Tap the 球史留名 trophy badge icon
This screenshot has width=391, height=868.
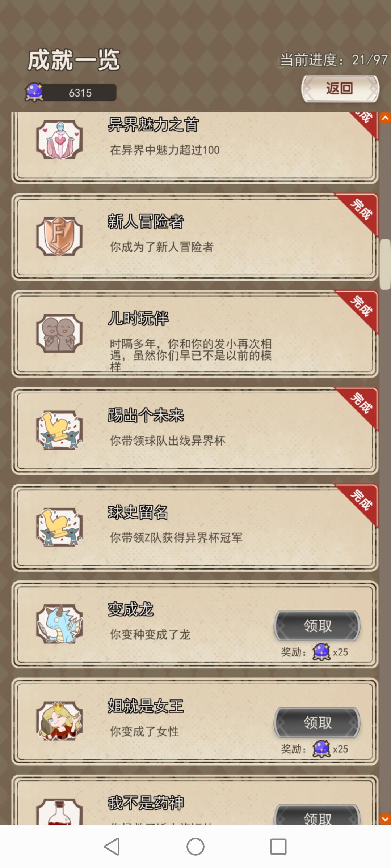point(59,527)
